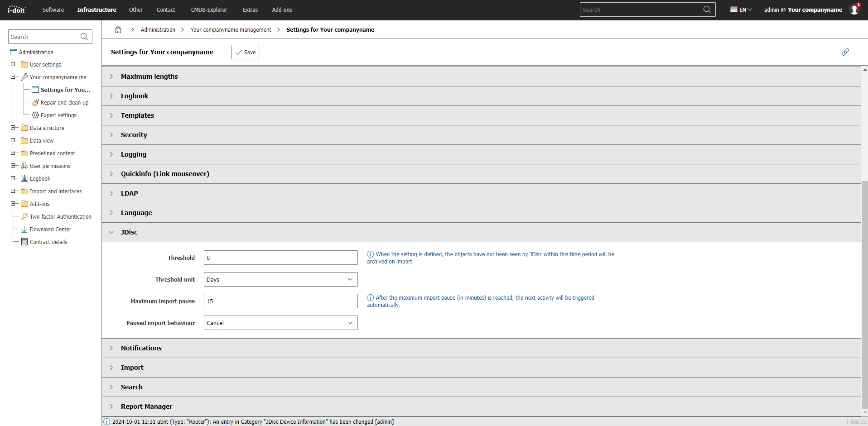The height and width of the screenshot is (426, 868).
Task: Expand the Security section
Action: pos(482,135)
